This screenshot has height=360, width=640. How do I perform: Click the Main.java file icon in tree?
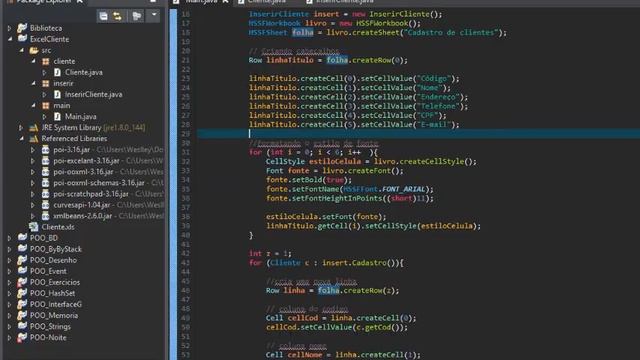(x=57, y=116)
